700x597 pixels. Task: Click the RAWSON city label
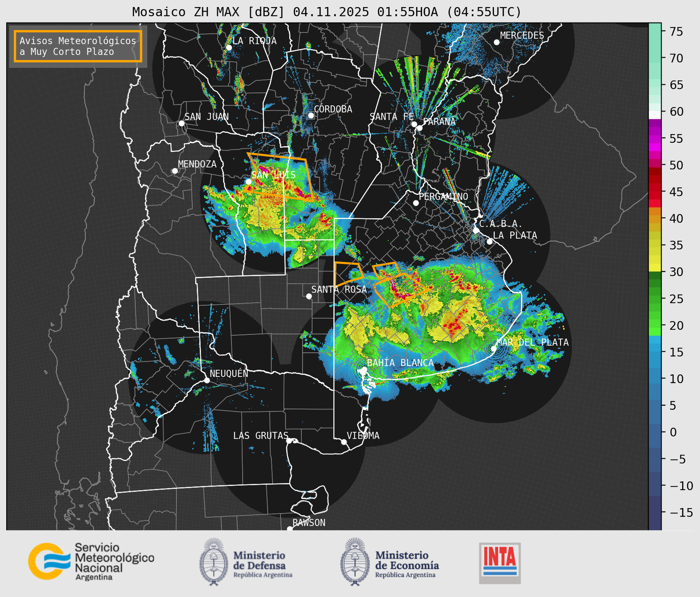309,523
